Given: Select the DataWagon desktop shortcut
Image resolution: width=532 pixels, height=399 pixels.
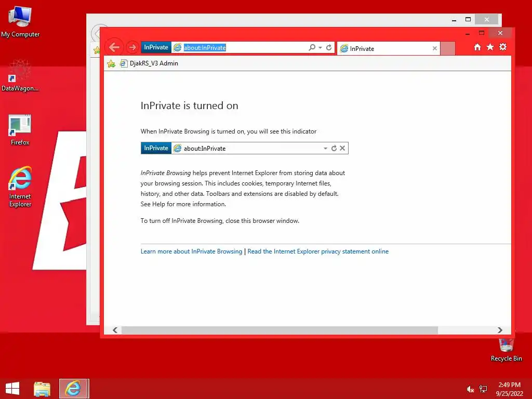Looking at the screenshot, I should [20, 75].
